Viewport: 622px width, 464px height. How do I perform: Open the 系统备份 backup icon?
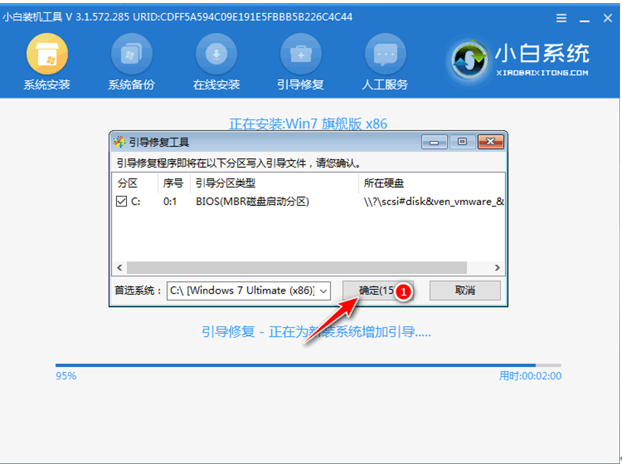pyautogui.click(x=131, y=55)
